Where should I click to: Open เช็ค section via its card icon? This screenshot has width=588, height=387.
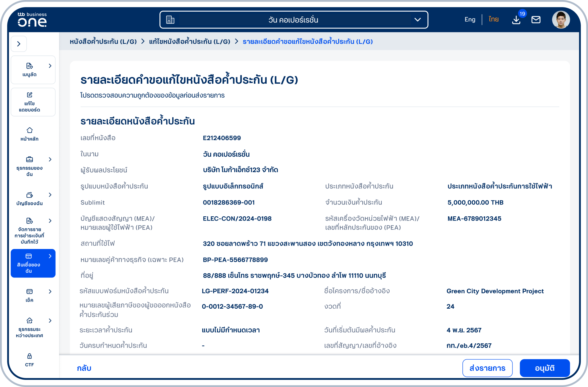(x=29, y=291)
